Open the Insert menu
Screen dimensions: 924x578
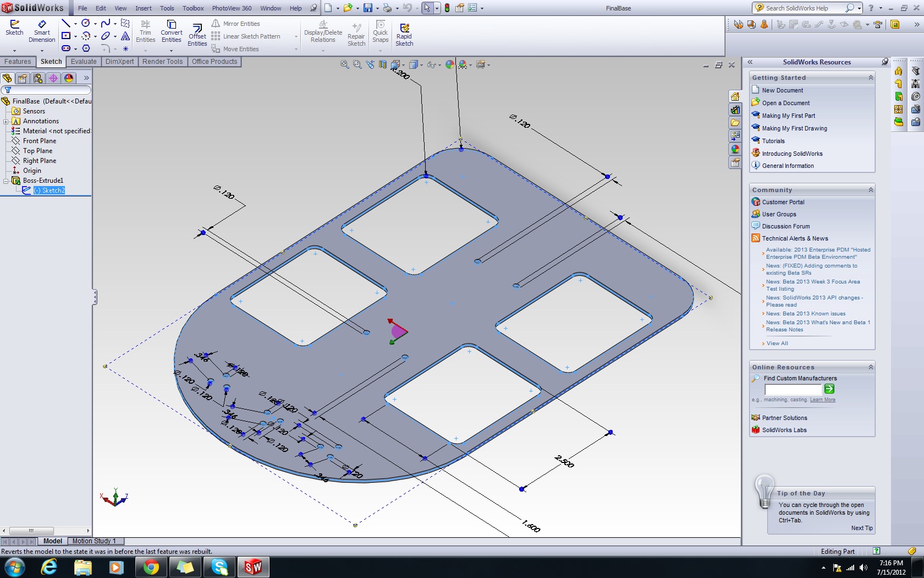pos(144,8)
